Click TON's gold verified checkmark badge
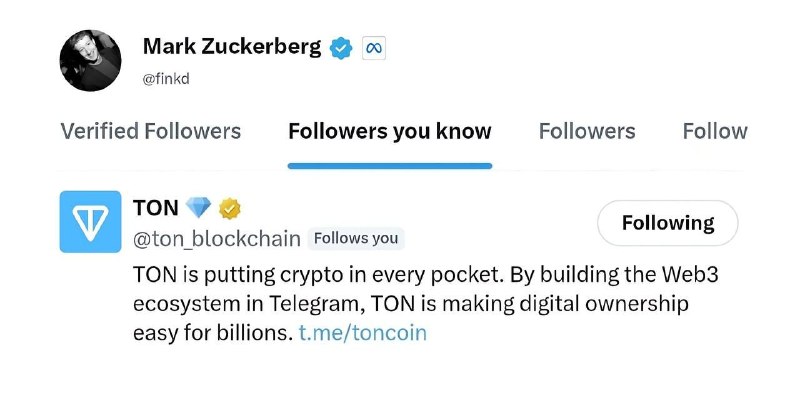Viewport: 800px width, 400px height. coord(230,209)
